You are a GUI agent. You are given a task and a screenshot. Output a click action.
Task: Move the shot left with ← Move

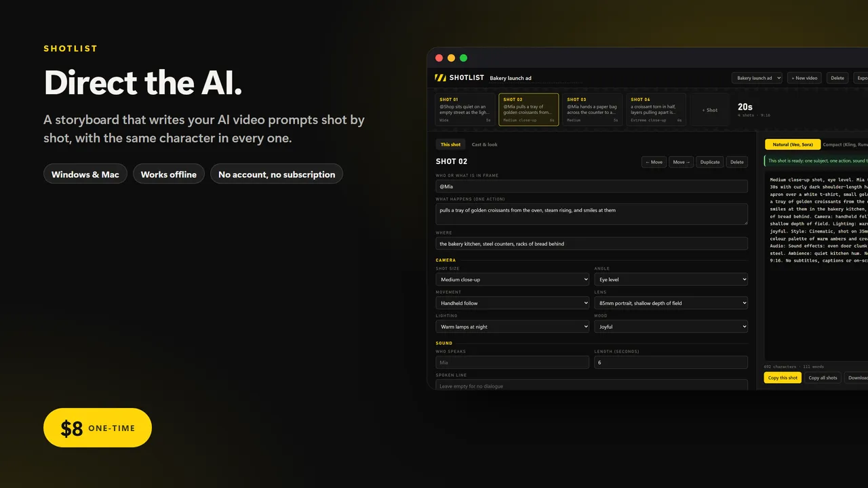[654, 162]
